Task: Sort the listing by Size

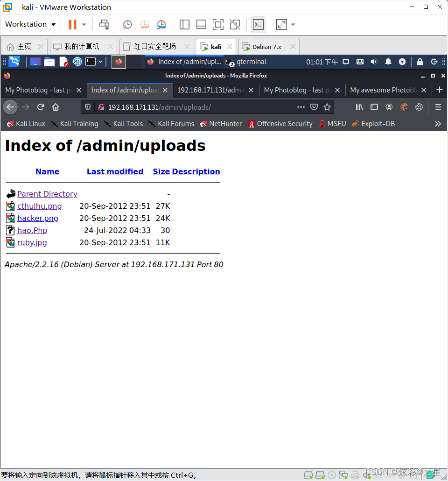Action: pos(161,171)
